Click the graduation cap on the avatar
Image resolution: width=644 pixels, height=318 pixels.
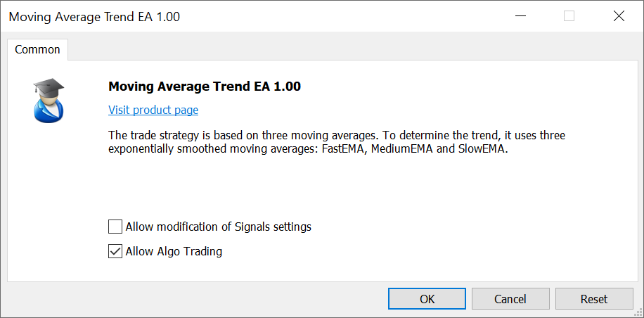tap(48, 87)
